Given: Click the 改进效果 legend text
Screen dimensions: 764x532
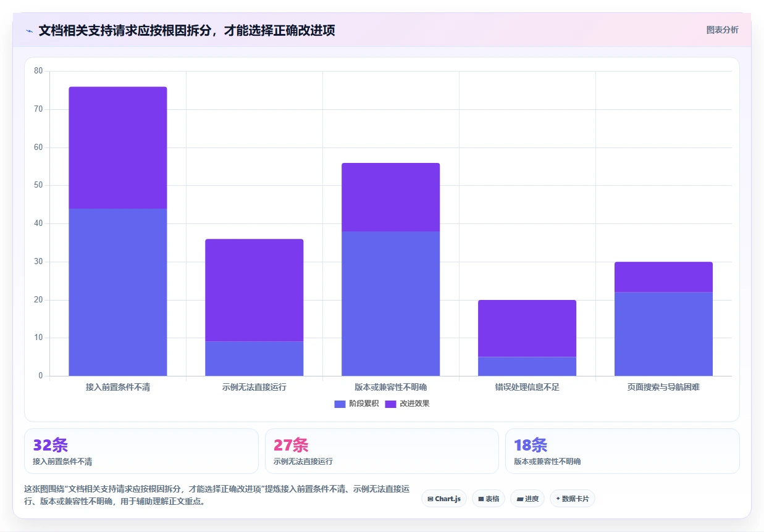Looking at the screenshot, I should [414, 404].
